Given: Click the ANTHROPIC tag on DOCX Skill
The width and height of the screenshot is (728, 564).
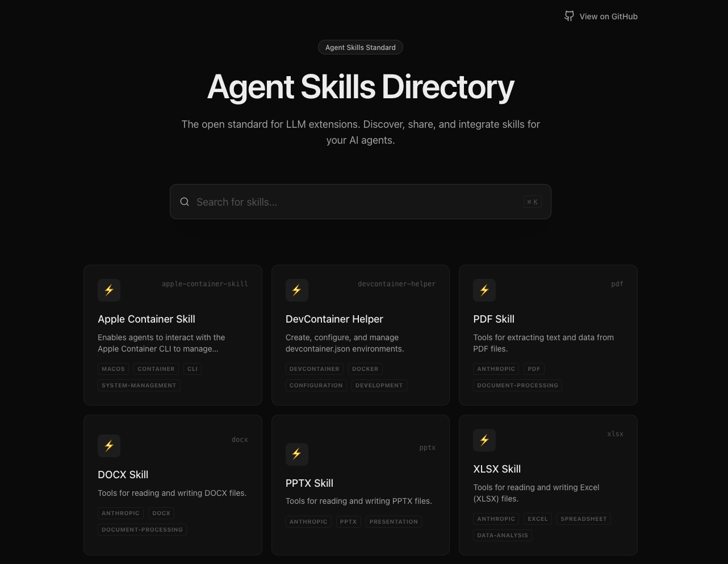Looking at the screenshot, I should coord(120,513).
